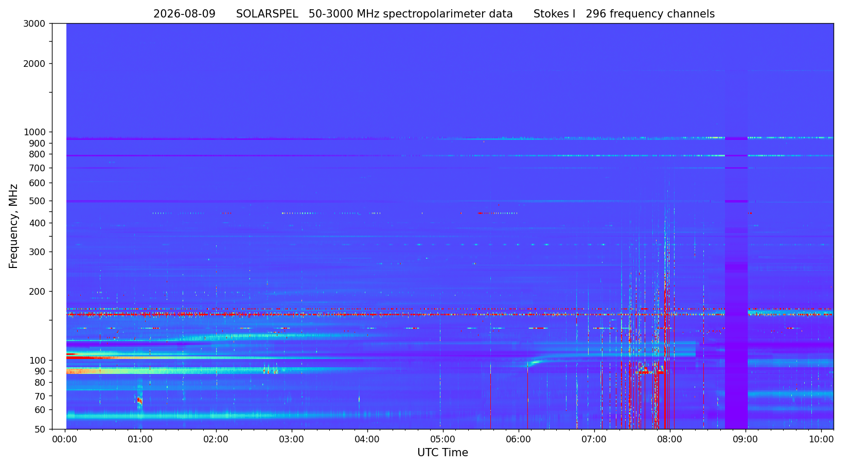Click the 50 MHz bottom axis label
The height and width of the screenshot is (466, 868).
[40, 429]
